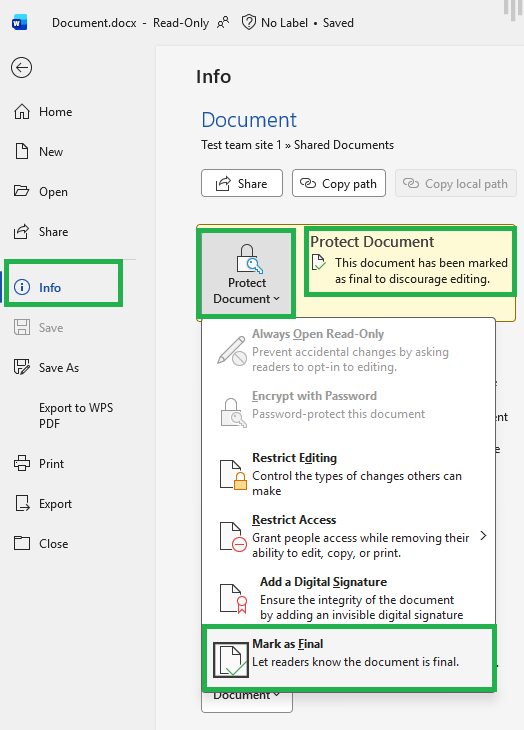The image size is (524, 730).
Task: Click the Restrict Access no-entry page icon
Action: [x=233, y=537]
